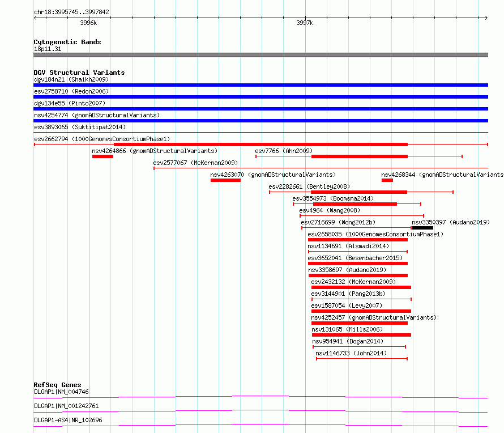Click the red bar under esv3652041
Image resolution: width=504 pixels, height=433 pixels.
pos(358,264)
